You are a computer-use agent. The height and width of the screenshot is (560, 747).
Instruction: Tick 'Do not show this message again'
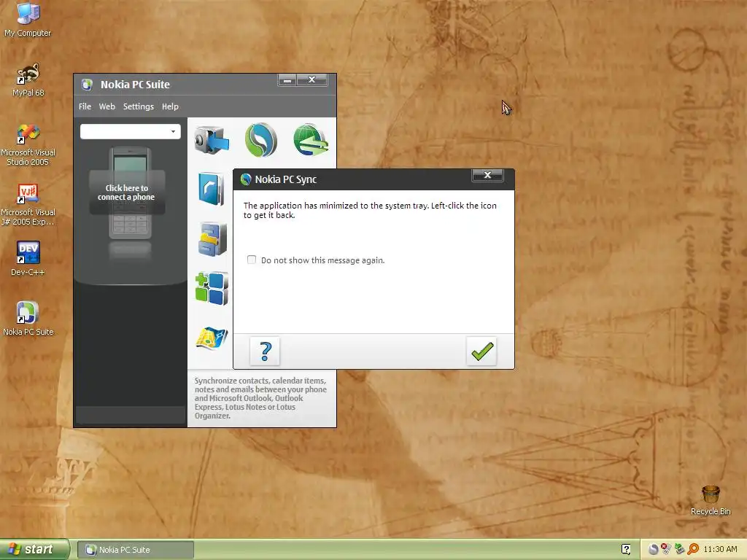pos(252,260)
